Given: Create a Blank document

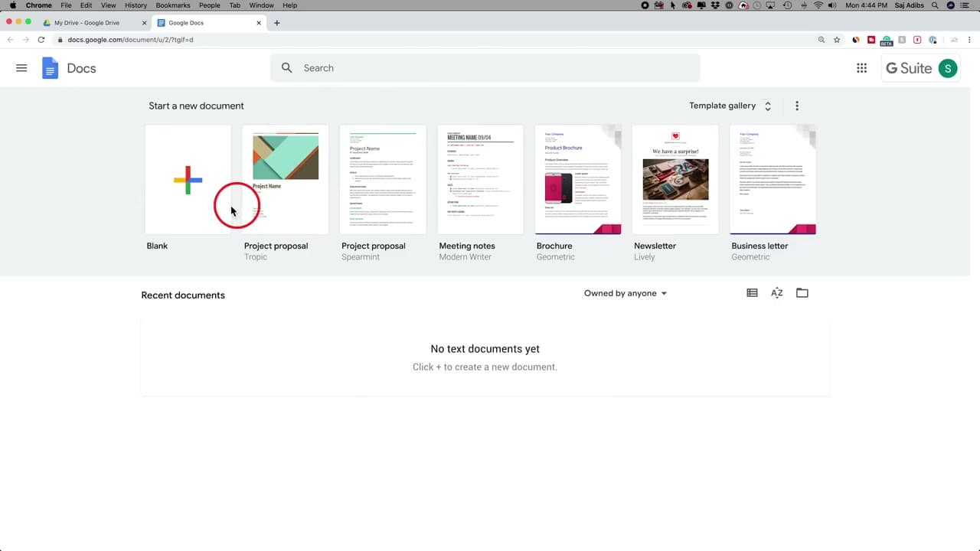Looking at the screenshot, I should 188,180.
